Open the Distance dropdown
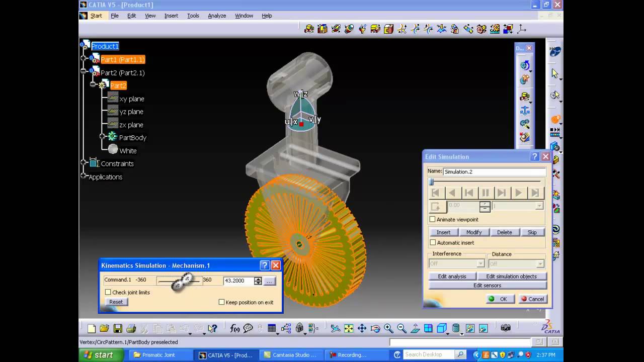 540,263
